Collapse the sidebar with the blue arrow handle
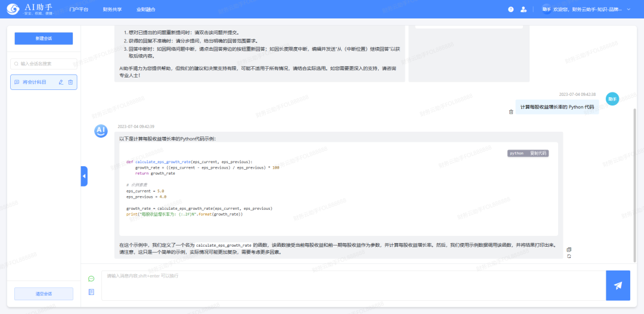The height and width of the screenshot is (314, 644). tap(84, 176)
